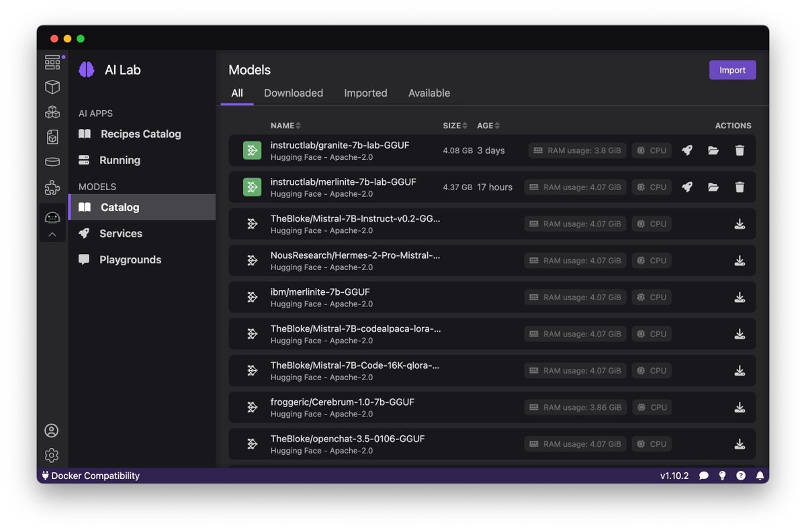Open the model folder for merlinite-7b-lab-GGUF
806x532 pixels.
(713, 187)
